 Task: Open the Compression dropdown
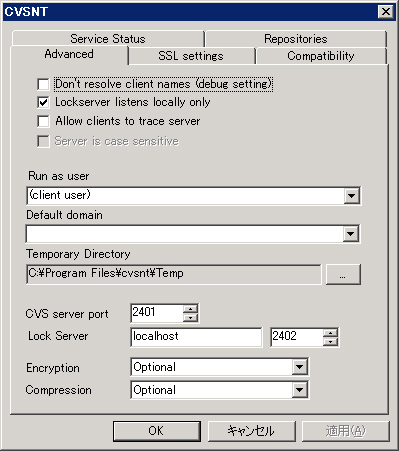click(299, 390)
